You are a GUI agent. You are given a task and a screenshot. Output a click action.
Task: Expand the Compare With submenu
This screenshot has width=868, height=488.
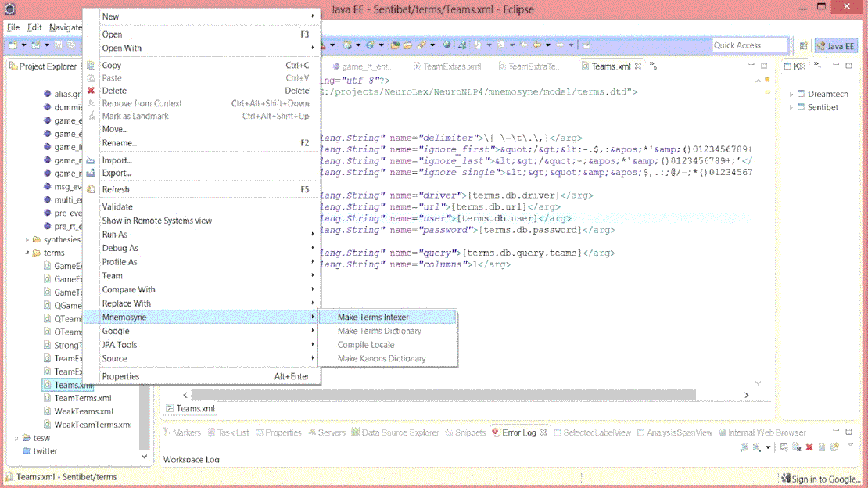[202, 289]
